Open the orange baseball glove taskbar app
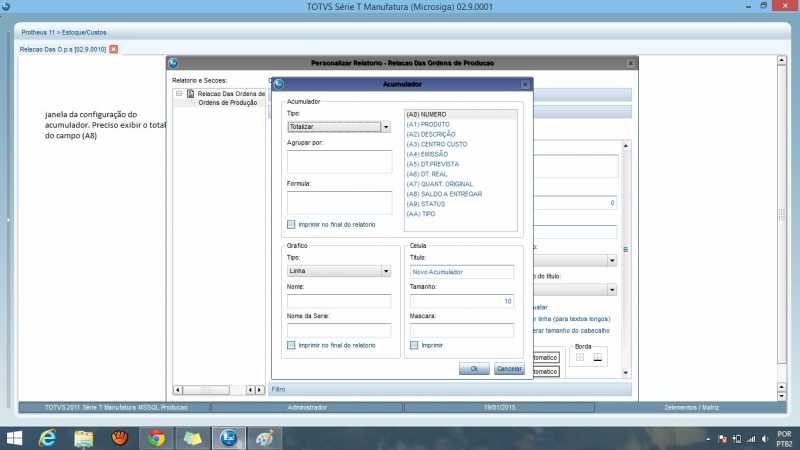The width and height of the screenshot is (800, 450). (x=120, y=438)
